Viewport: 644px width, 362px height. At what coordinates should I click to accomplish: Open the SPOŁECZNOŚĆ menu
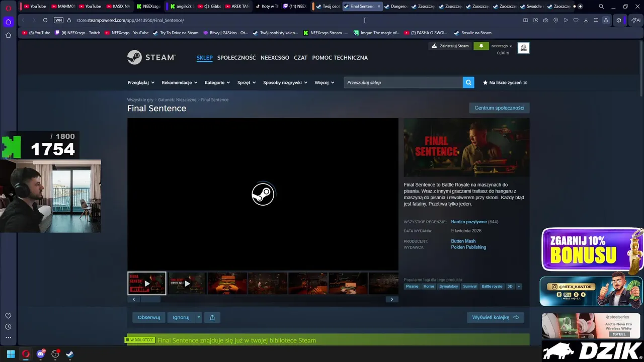pyautogui.click(x=236, y=57)
